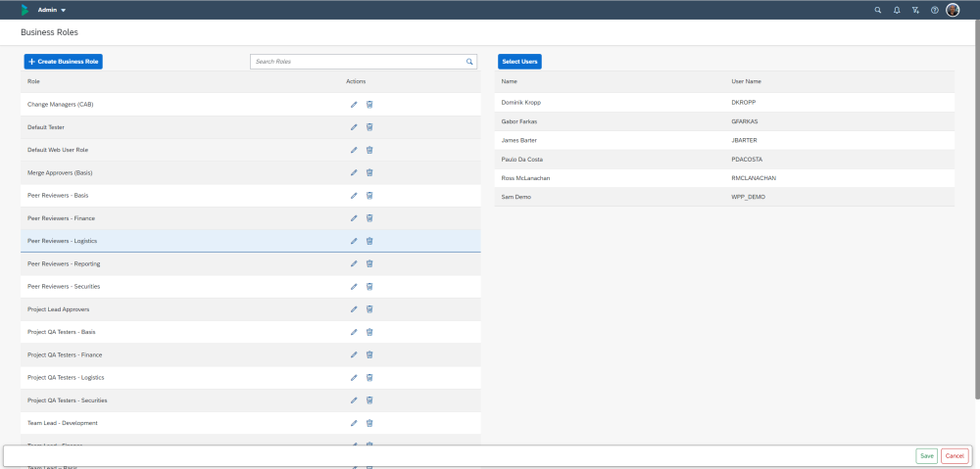Click the magnifier in Search Roles box
Image resolution: width=980 pixels, height=469 pixels.
(469, 62)
